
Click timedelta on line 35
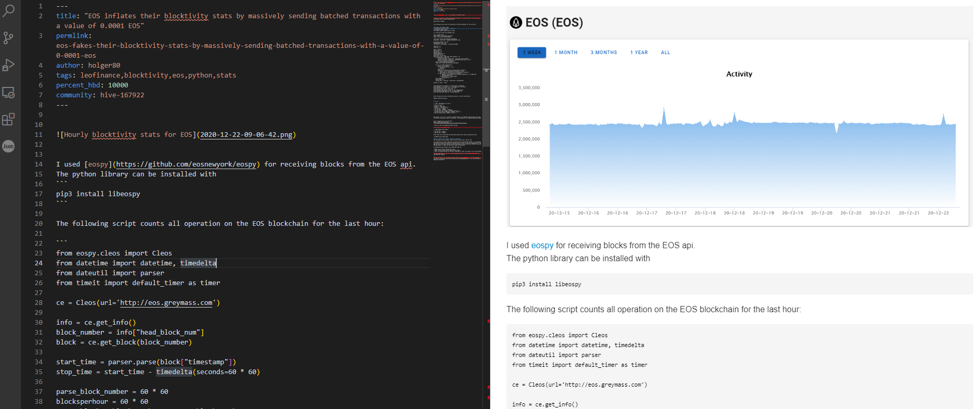174,372
